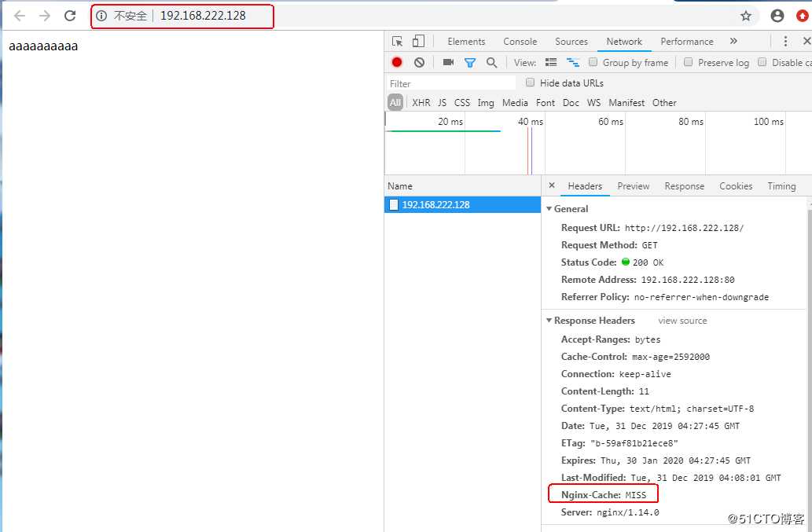Open the Sources tab

571,42
